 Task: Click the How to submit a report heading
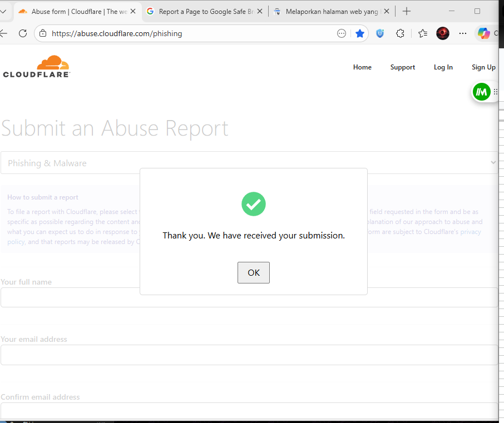pos(43,197)
